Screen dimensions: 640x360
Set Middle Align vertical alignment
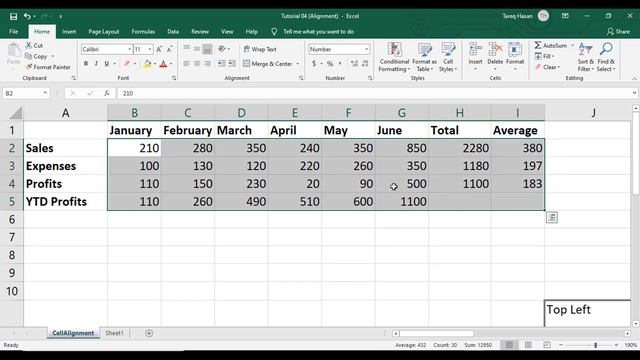tap(197, 49)
